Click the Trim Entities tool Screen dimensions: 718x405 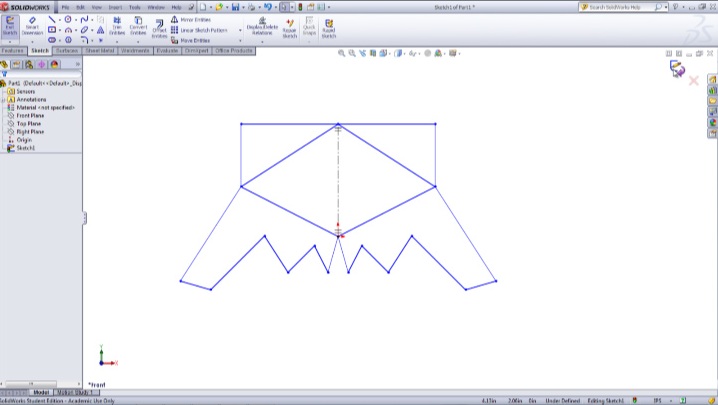coord(117,26)
